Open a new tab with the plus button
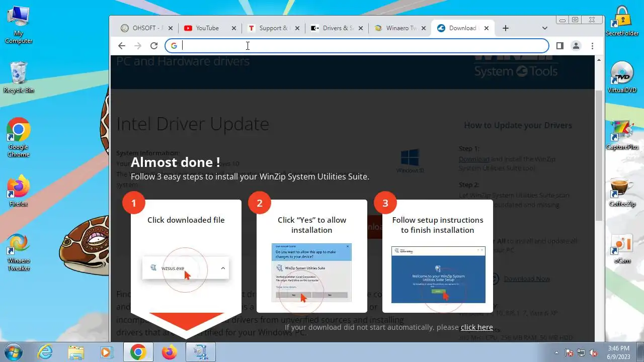Screen dimensions: 644x362 click(506, 28)
